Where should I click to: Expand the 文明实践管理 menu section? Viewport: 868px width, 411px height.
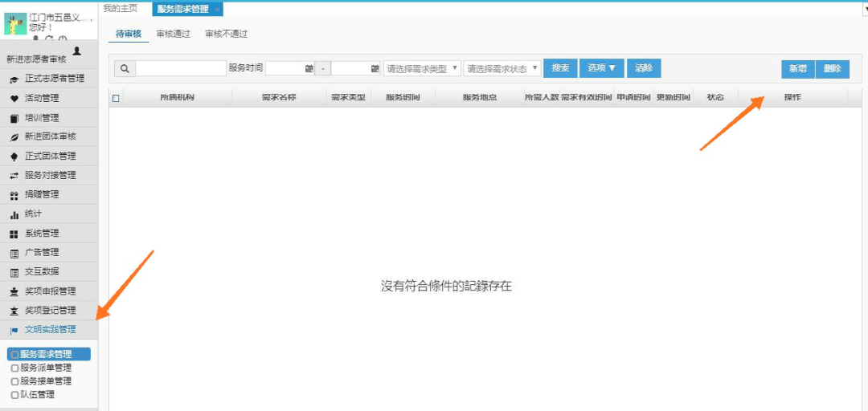[49, 330]
